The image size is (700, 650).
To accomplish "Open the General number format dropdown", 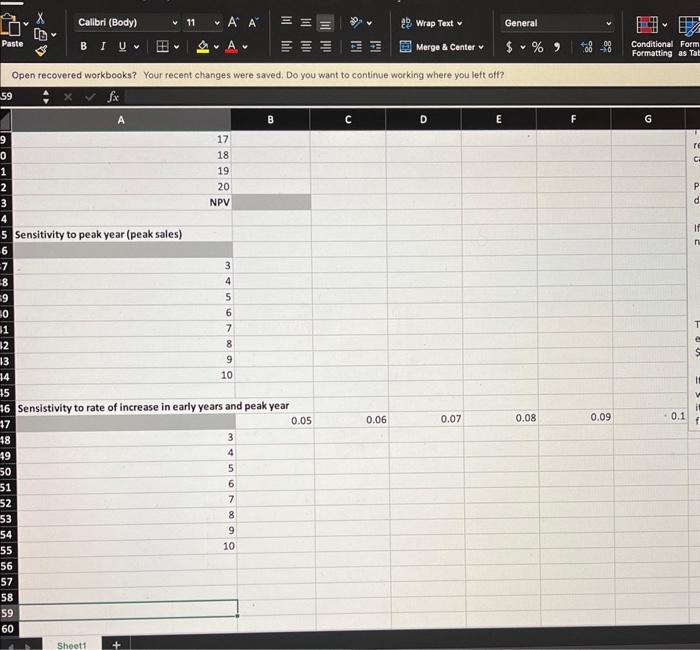I will coord(557,23).
